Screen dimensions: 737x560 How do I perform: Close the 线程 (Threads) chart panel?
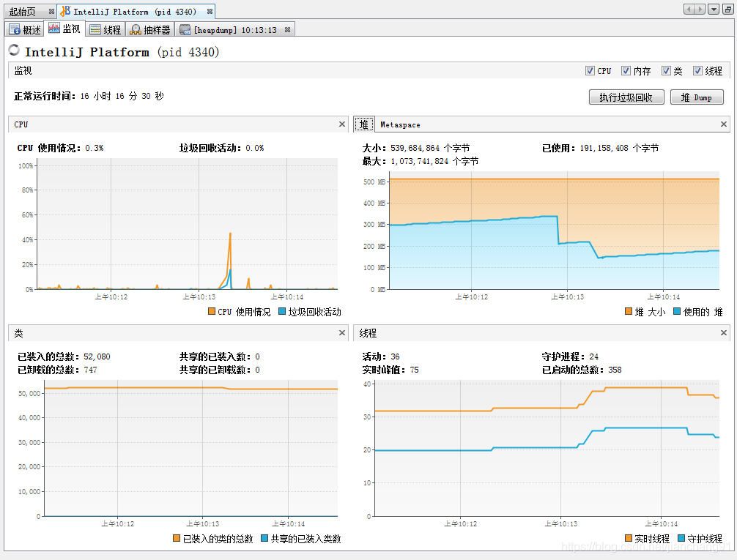[724, 332]
